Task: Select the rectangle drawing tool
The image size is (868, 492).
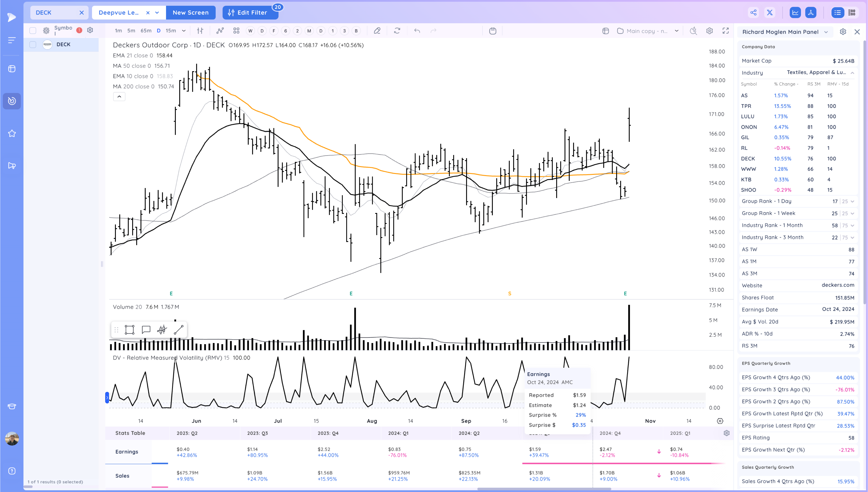Action: (130, 330)
